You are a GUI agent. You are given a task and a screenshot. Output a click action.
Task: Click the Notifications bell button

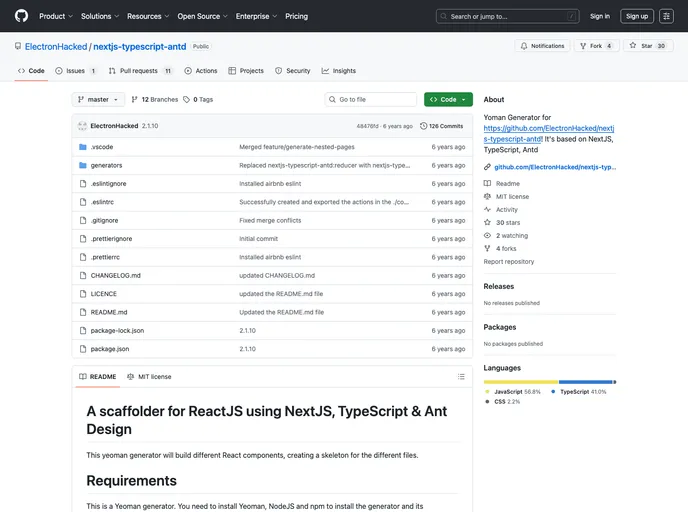click(542, 46)
